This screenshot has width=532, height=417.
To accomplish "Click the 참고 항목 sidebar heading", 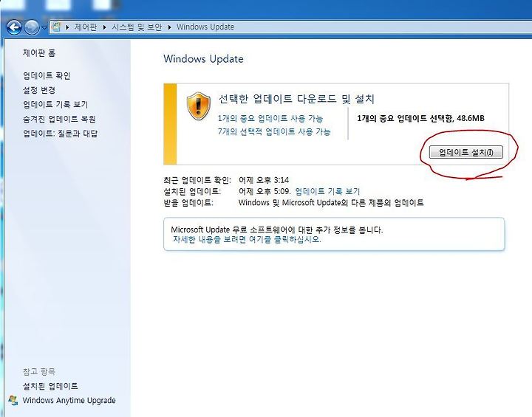I will (39, 371).
